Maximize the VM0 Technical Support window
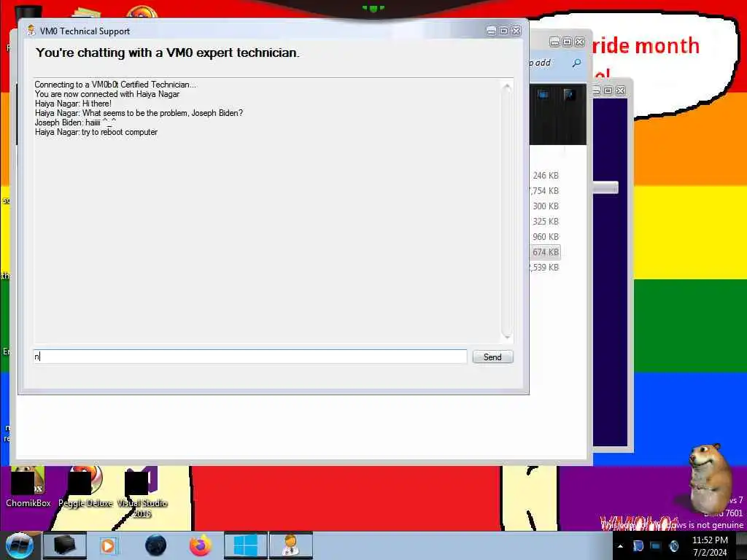 503,31
